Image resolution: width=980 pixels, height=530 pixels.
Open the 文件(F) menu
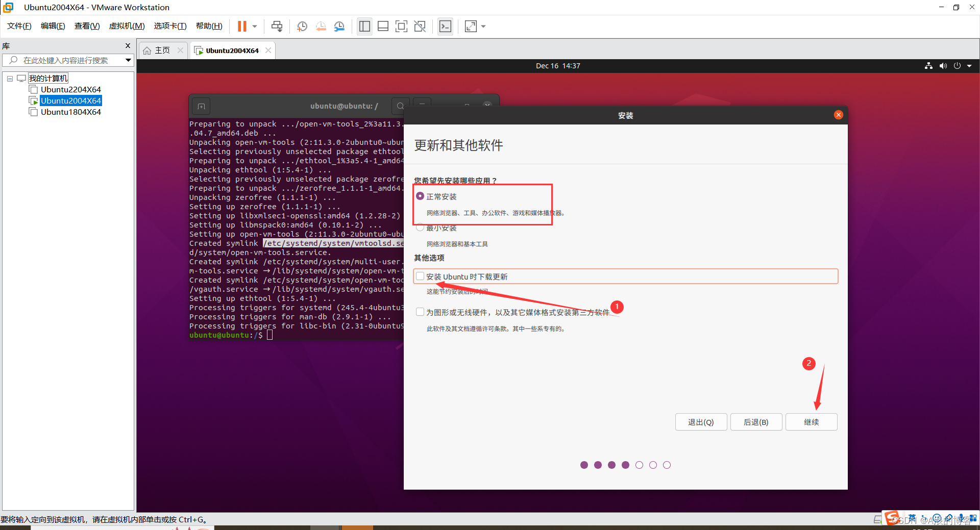click(19, 26)
